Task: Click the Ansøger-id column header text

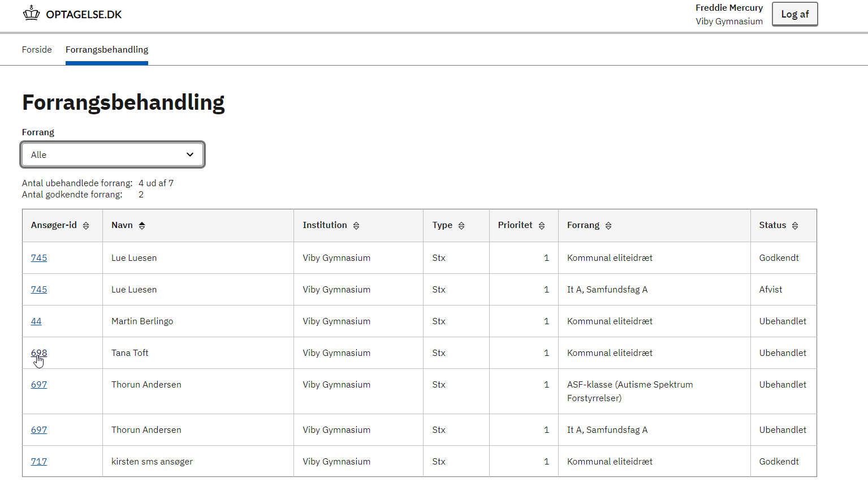Action: pos(54,225)
